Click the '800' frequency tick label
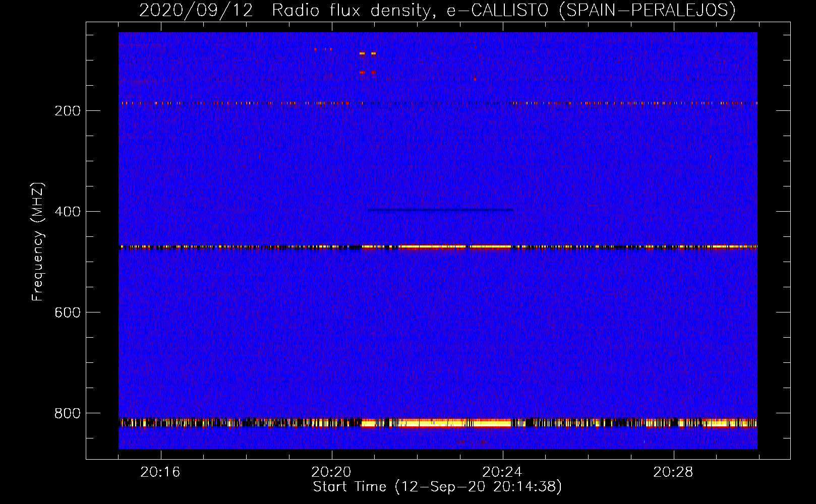This screenshot has width=816, height=504. click(68, 413)
